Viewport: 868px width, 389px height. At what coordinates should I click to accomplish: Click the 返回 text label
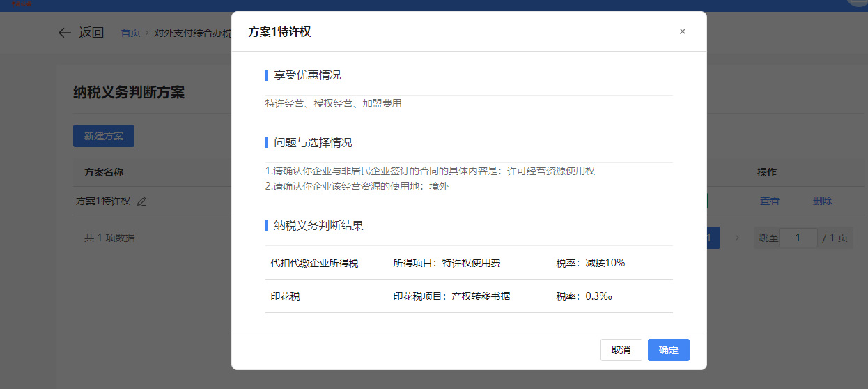91,33
